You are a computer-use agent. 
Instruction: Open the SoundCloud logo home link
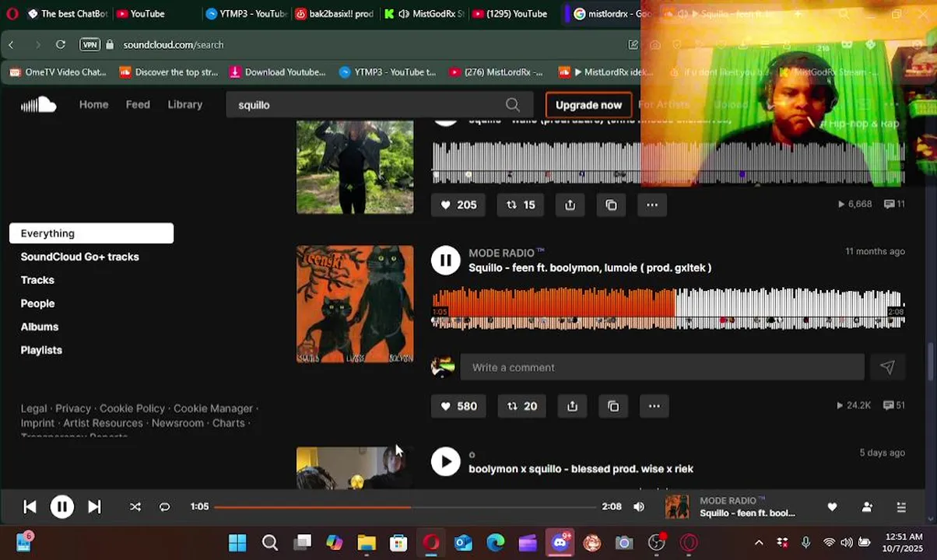click(38, 104)
